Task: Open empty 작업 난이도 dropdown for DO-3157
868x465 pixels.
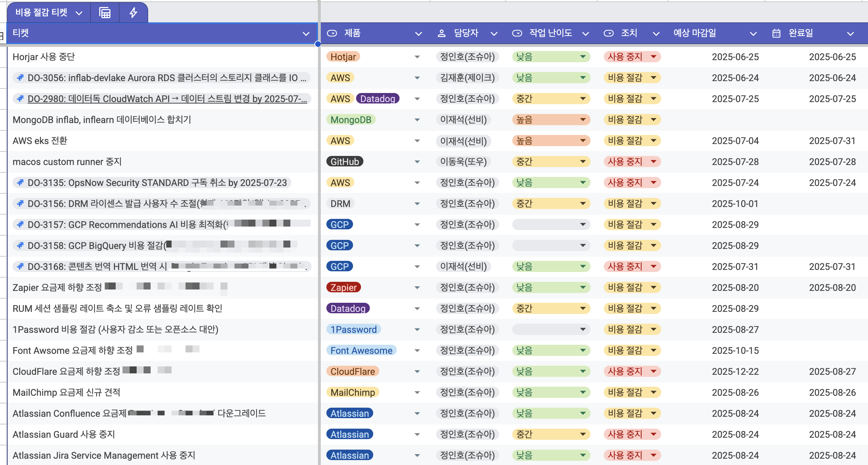Action: coord(583,224)
